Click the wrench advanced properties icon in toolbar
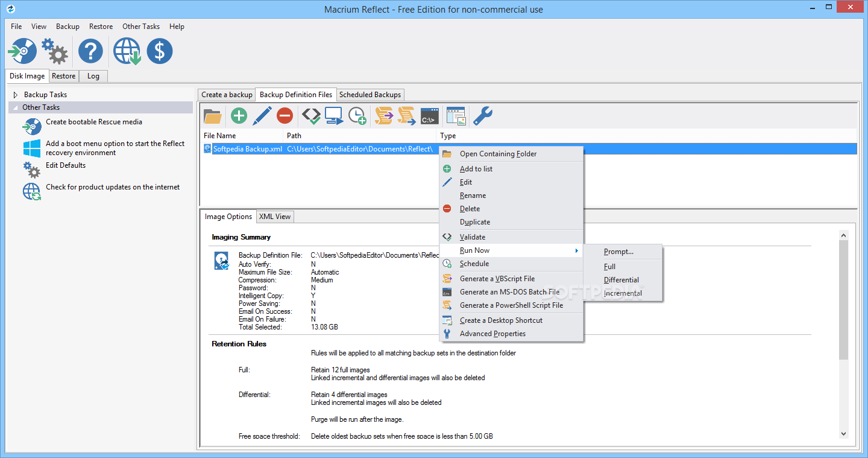Screen dimensions: 868x458 pyautogui.click(x=483, y=115)
